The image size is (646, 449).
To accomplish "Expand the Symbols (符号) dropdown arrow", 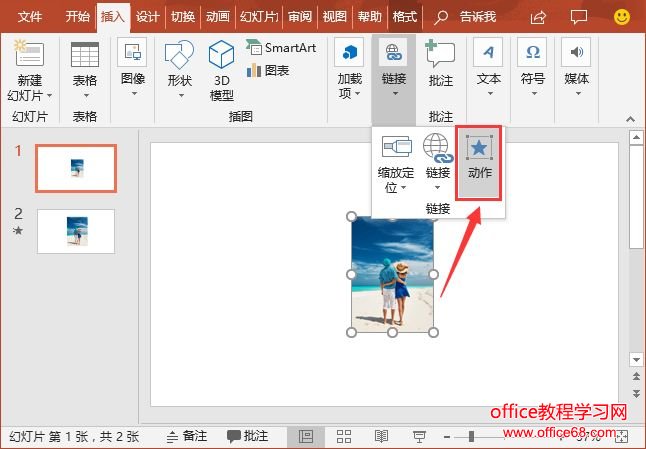I will 534,94.
